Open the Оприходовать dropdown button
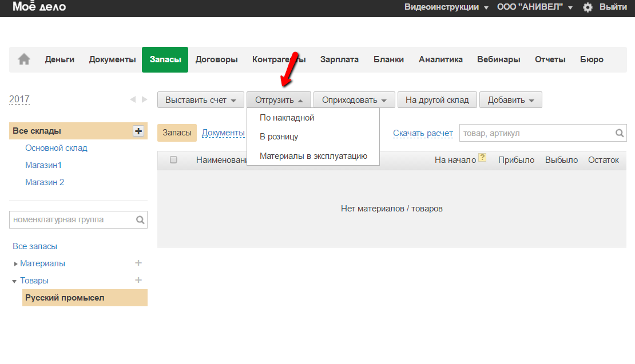The width and height of the screenshot is (635, 364). pyautogui.click(x=354, y=100)
